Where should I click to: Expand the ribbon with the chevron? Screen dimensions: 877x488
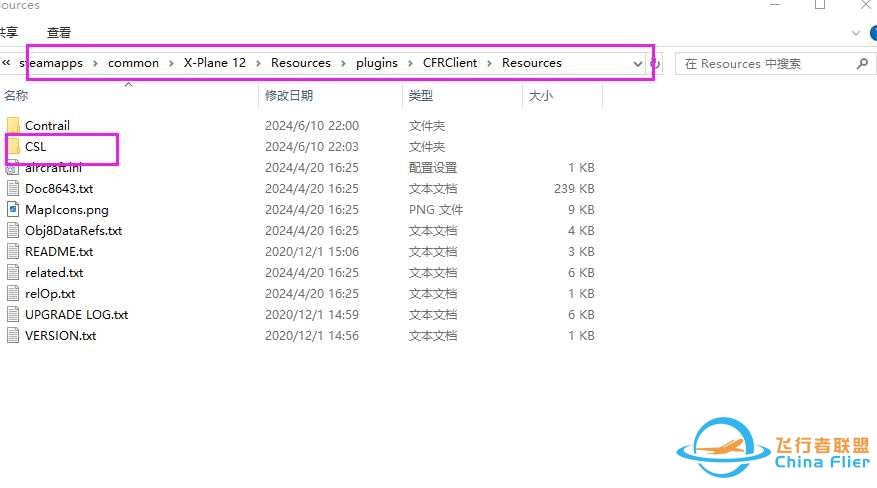point(855,33)
